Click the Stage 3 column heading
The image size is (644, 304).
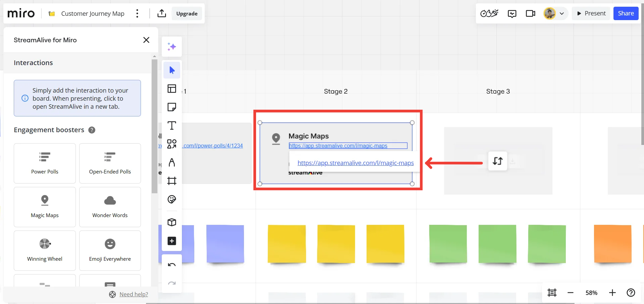(x=498, y=92)
